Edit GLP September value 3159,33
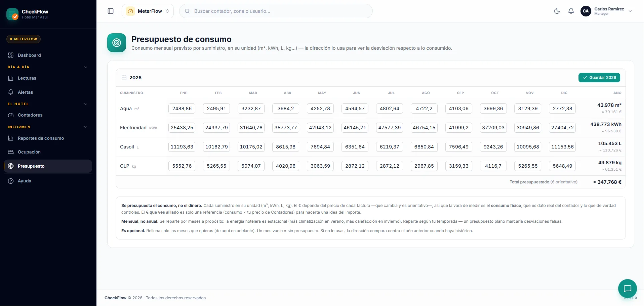This screenshot has width=644, height=306. (459, 166)
